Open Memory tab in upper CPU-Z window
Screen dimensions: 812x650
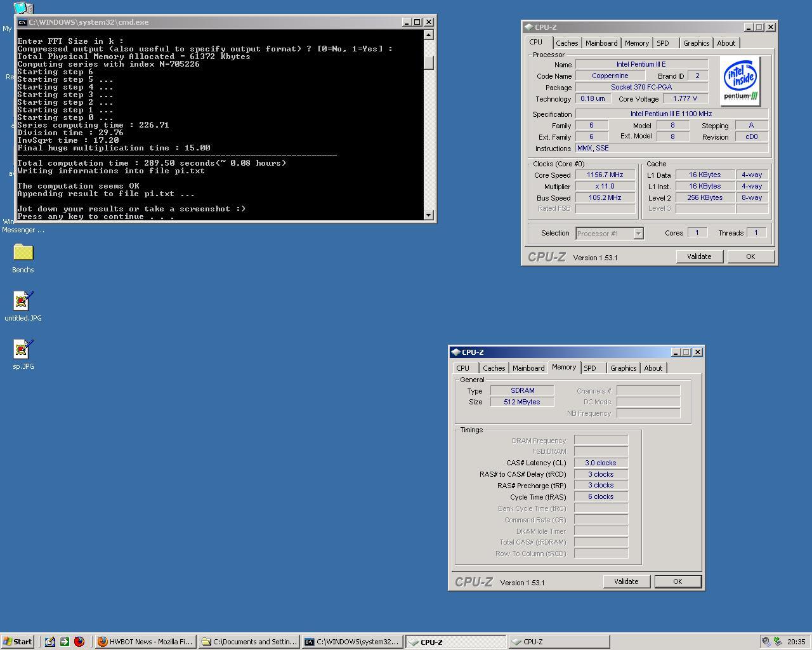(636, 43)
